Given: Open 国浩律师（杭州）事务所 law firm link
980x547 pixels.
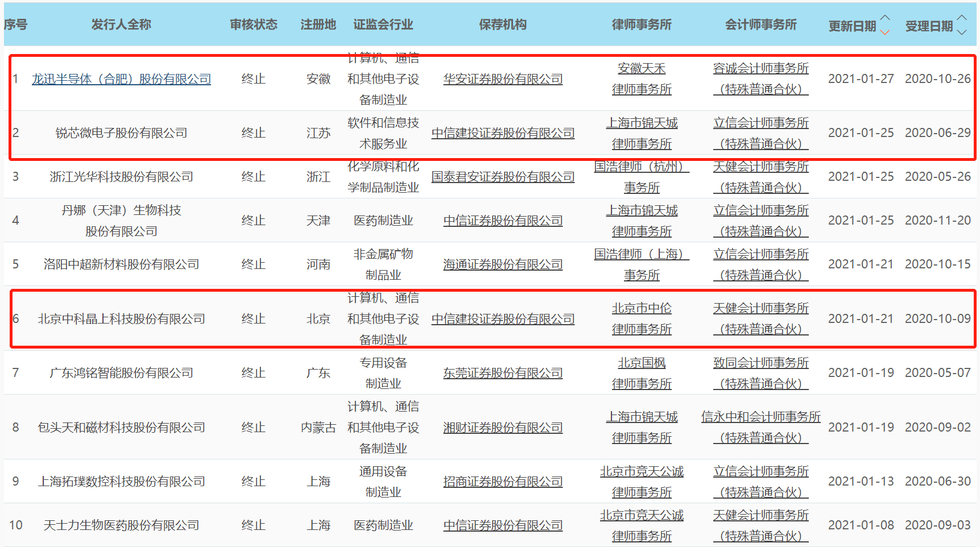Looking at the screenshot, I should [x=642, y=177].
